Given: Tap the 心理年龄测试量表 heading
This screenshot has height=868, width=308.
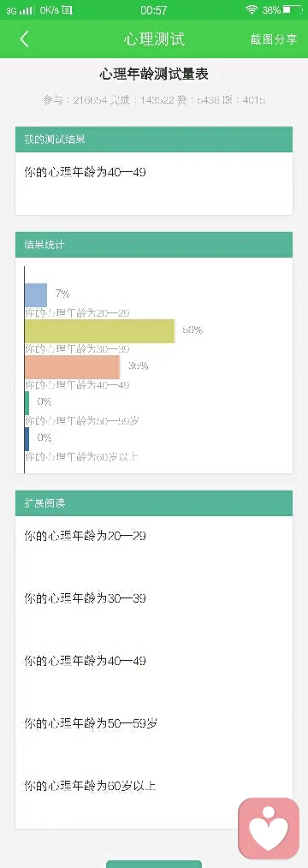Looking at the screenshot, I should (x=154, y=74).
